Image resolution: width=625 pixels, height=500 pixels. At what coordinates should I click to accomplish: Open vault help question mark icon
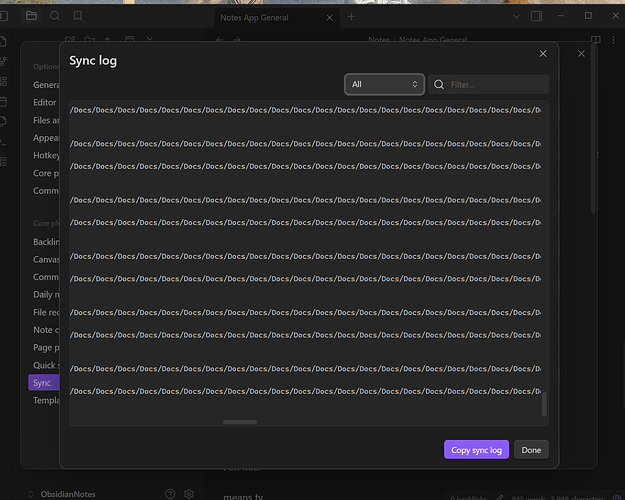(x=170, y=494)
